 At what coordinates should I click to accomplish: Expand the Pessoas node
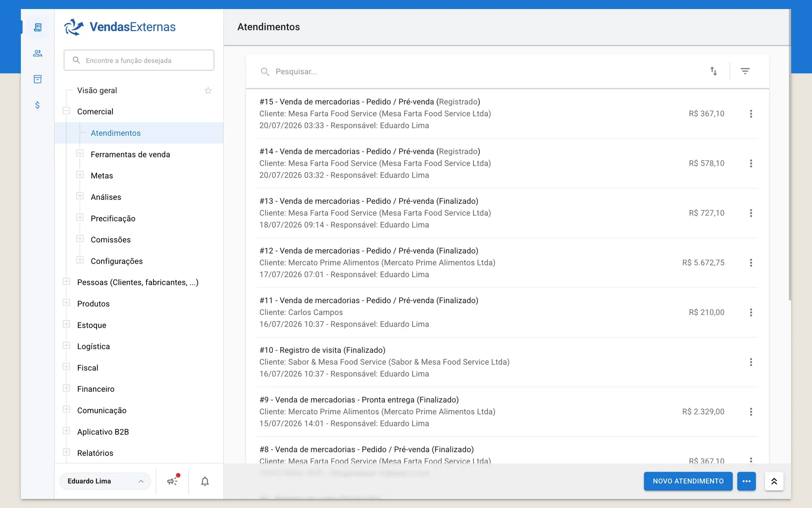(67, 281)
